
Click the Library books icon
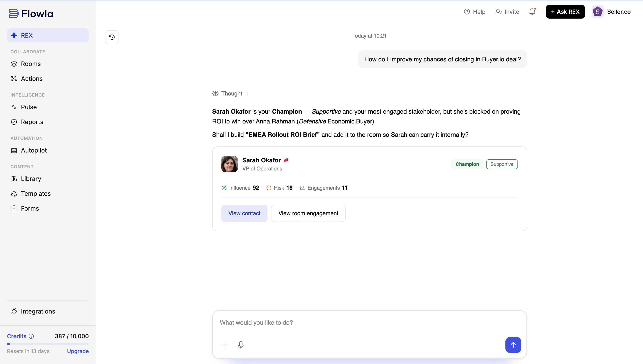[x=14, y=179]
